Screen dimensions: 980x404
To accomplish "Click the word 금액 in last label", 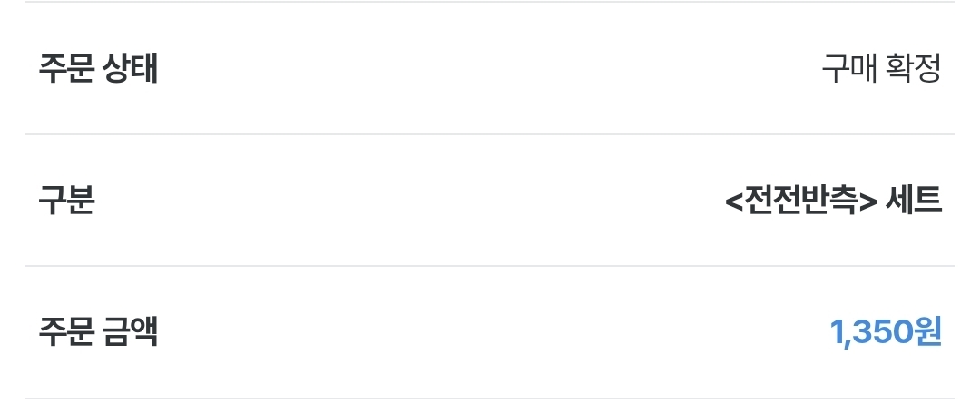I will click(130, 332).
